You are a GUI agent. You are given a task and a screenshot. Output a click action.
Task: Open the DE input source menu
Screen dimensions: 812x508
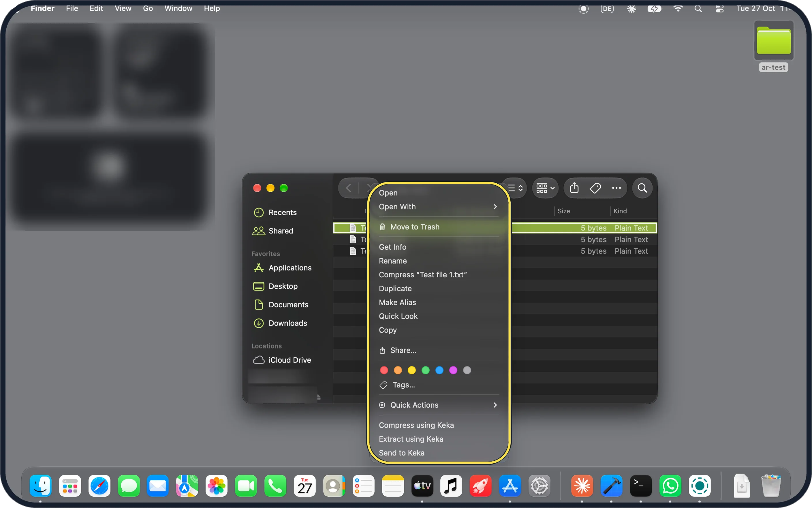click(607, 9)
